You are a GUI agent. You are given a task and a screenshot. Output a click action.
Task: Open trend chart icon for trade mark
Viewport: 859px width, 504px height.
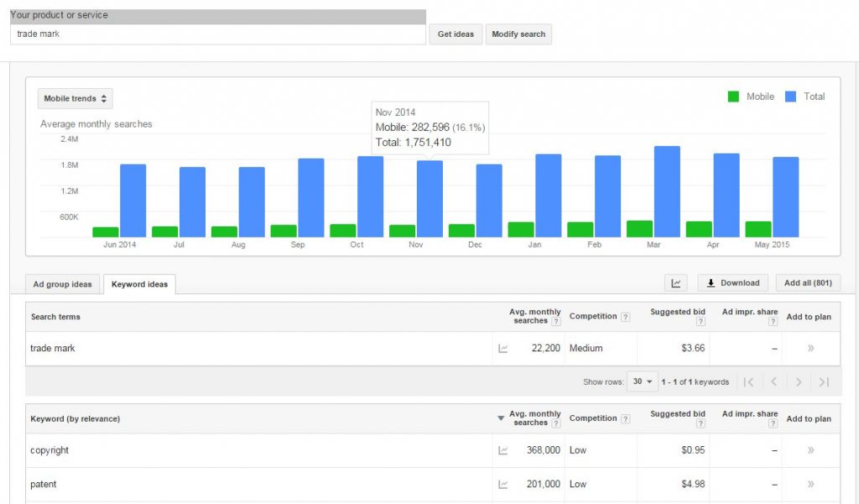503,349
